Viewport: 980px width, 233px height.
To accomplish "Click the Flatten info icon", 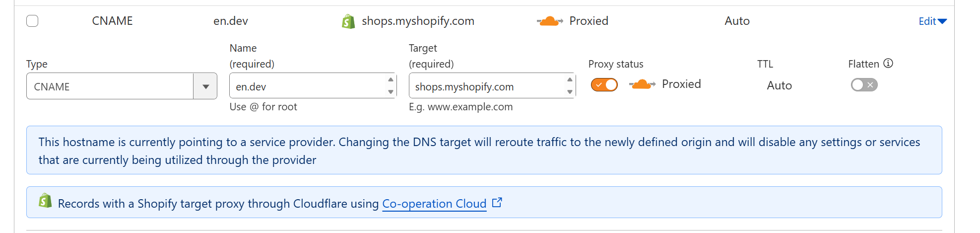I will point(888,64).
